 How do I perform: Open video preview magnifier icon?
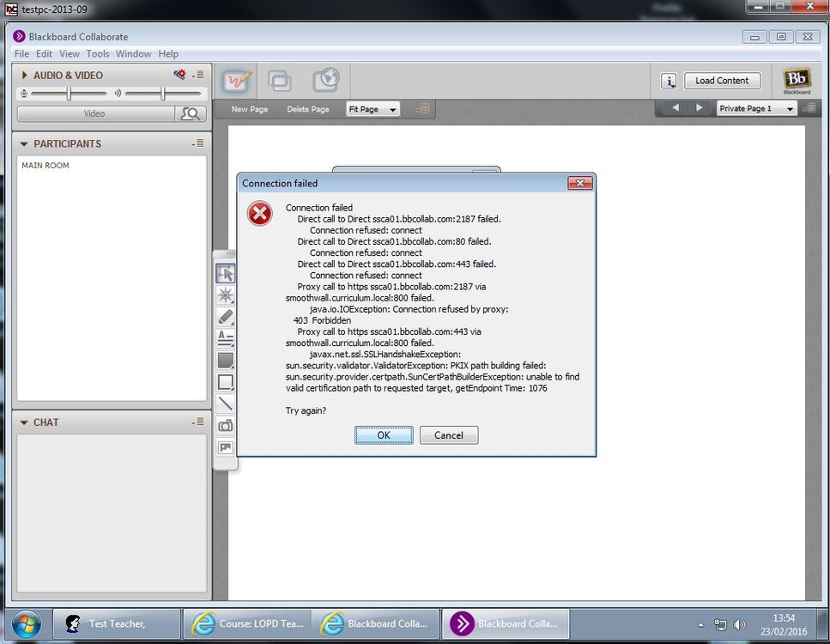(190, 113)
